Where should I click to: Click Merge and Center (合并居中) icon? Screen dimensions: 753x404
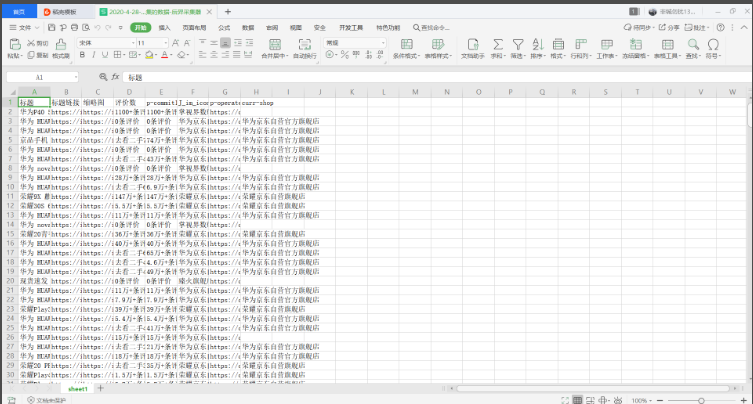coord(275,45)
